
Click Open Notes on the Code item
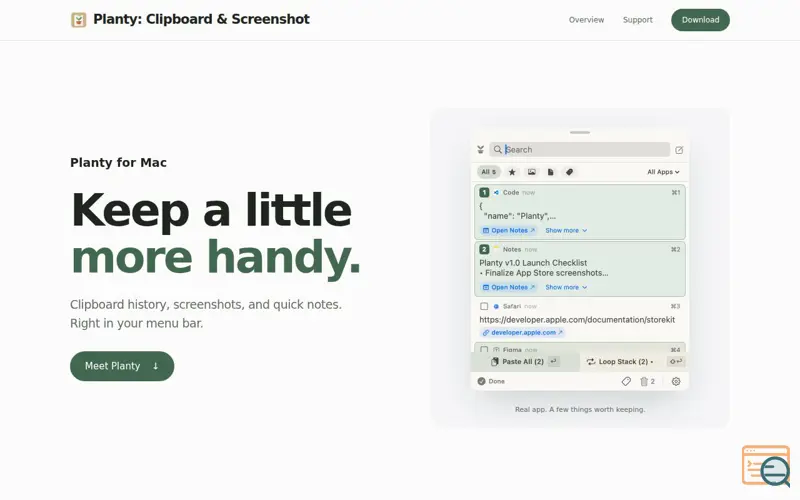pyautogui.click(x=508, y=231)
